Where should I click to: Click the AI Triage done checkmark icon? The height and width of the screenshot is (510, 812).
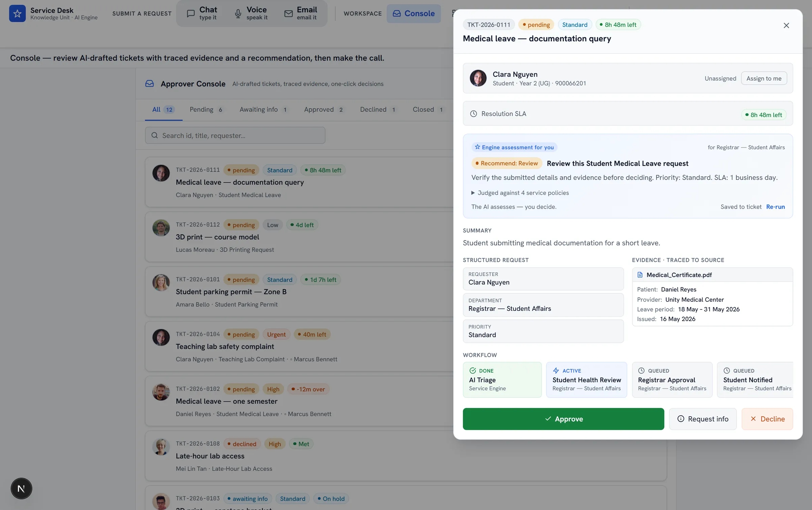[x=473, y=370]
